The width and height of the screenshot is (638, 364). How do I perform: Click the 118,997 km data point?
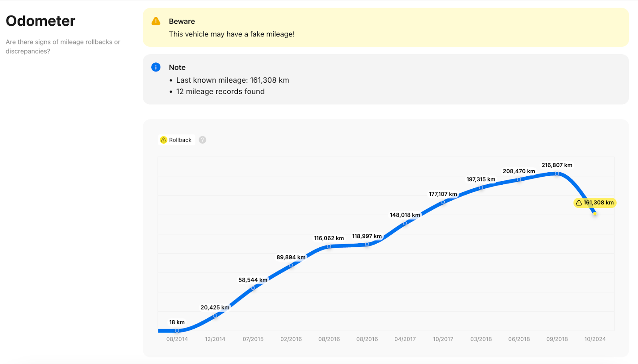tap(367, 244)
